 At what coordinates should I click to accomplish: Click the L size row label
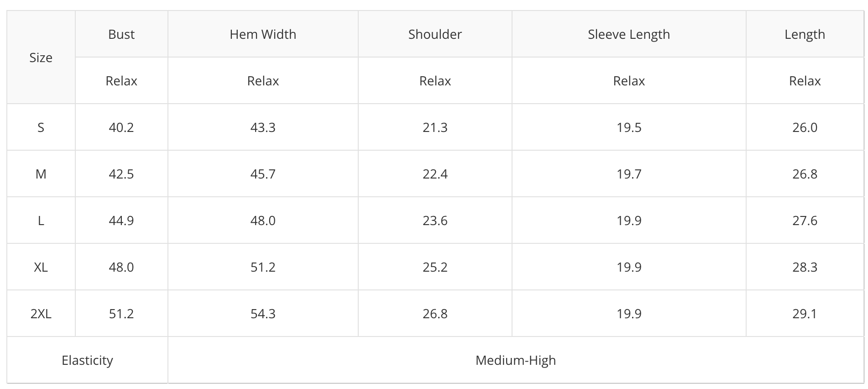tap(41, 221)
